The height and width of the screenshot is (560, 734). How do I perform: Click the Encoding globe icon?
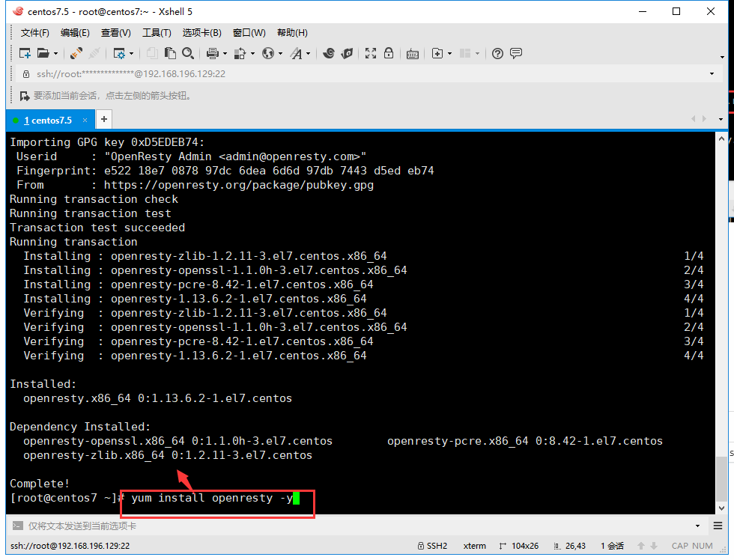(x=268, y=53)
